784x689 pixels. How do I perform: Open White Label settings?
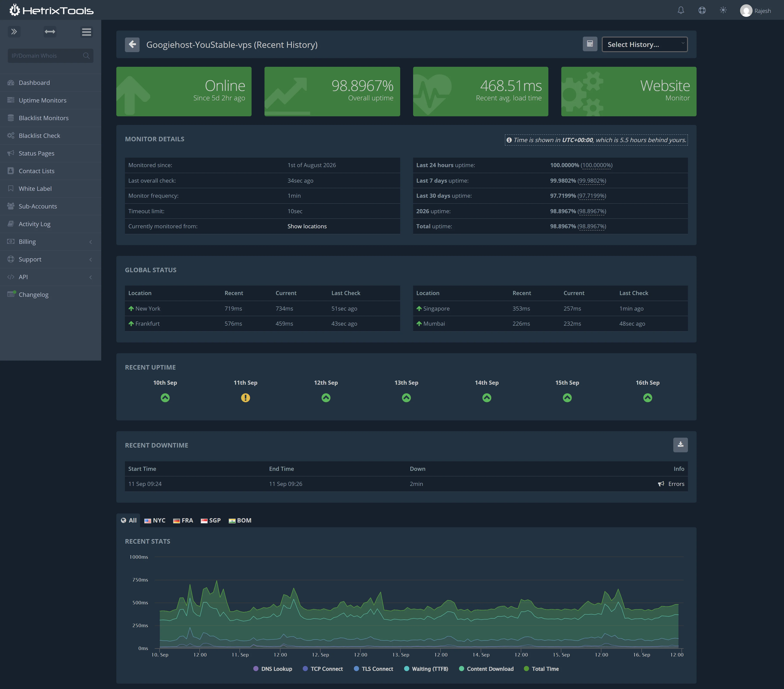(51, 188)
